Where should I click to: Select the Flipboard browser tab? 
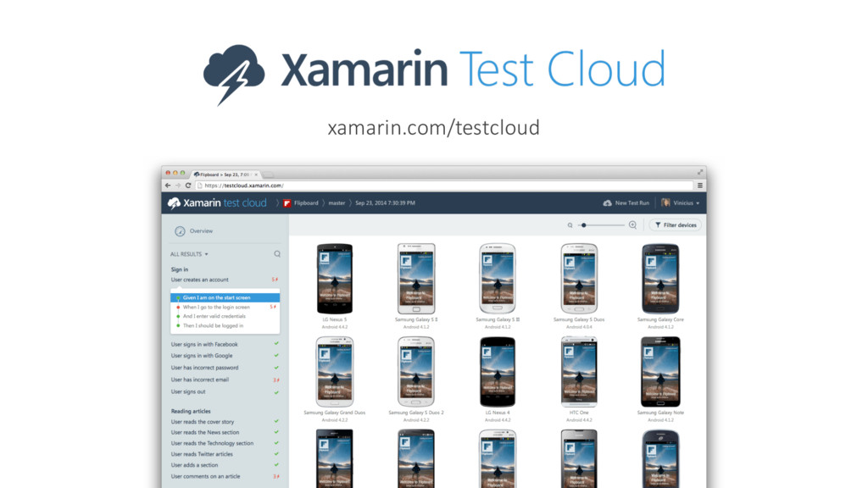pyautogui.click(x=224, y=175)
